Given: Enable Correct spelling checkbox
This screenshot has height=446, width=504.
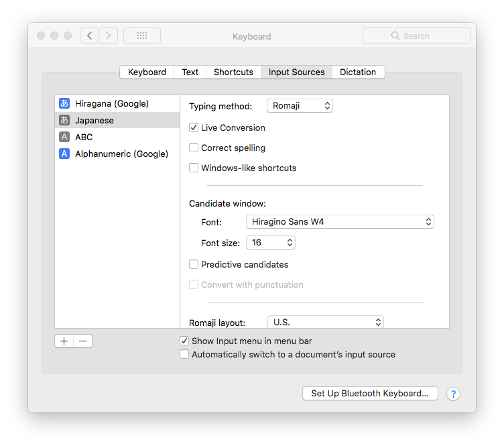Looking at the screenshot, I should [x=194, y=148].
